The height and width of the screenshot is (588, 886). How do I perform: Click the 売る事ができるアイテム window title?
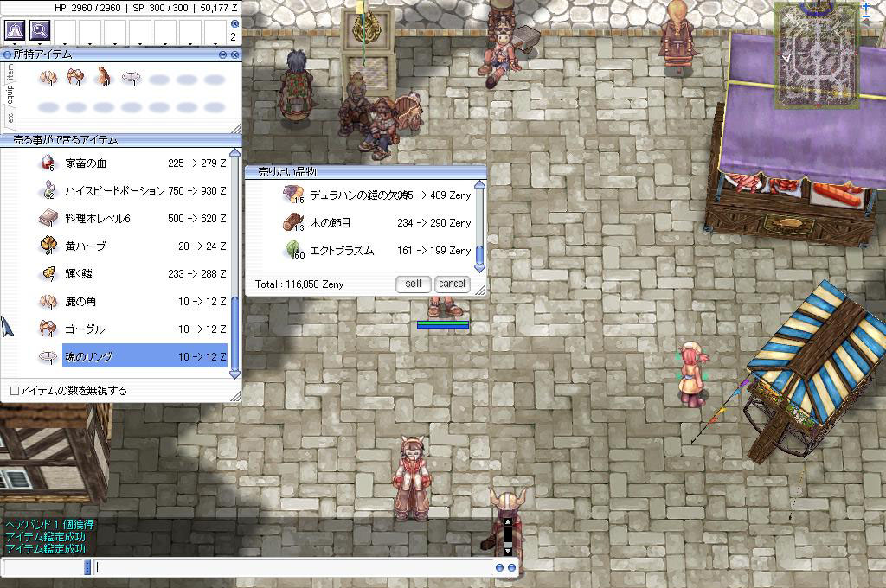pos(66,140)
